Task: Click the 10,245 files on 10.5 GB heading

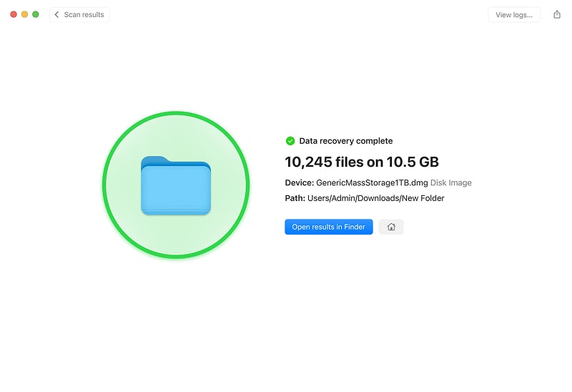Action: 362,162
